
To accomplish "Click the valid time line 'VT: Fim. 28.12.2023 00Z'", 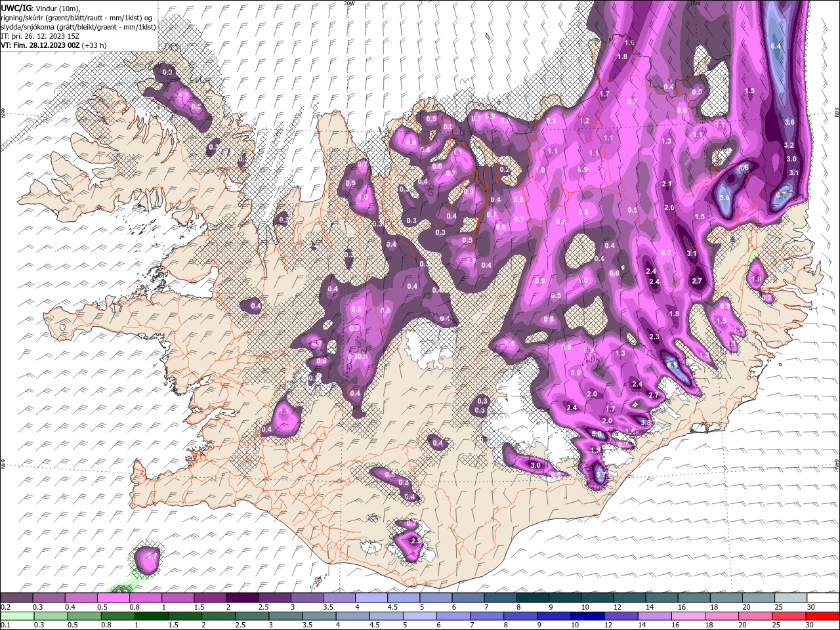I will coord(41,45).
